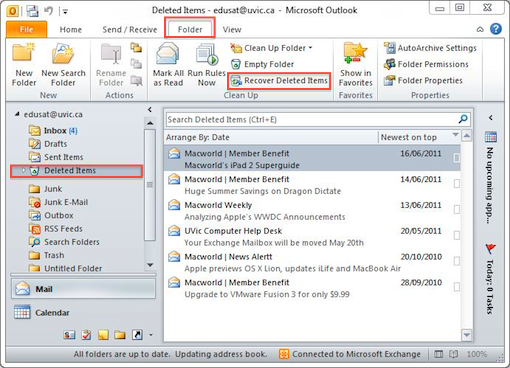This screenshot has height=368, width=510.
Task: Select Sent Items folder
Action: tap(56, 157)
